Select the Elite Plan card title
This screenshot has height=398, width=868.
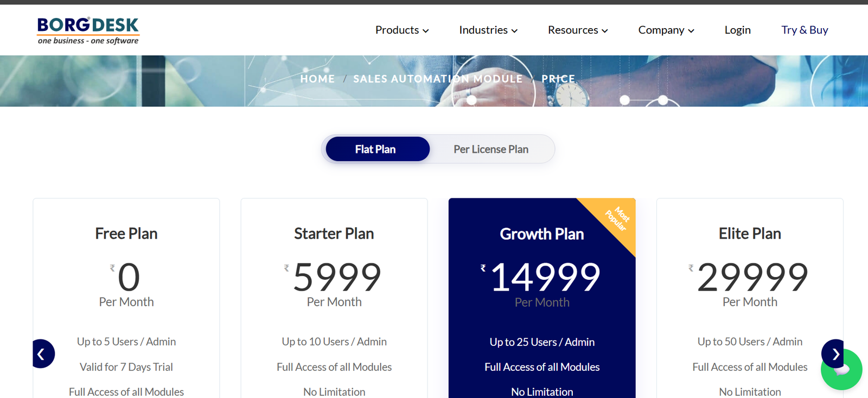[750, 234]
